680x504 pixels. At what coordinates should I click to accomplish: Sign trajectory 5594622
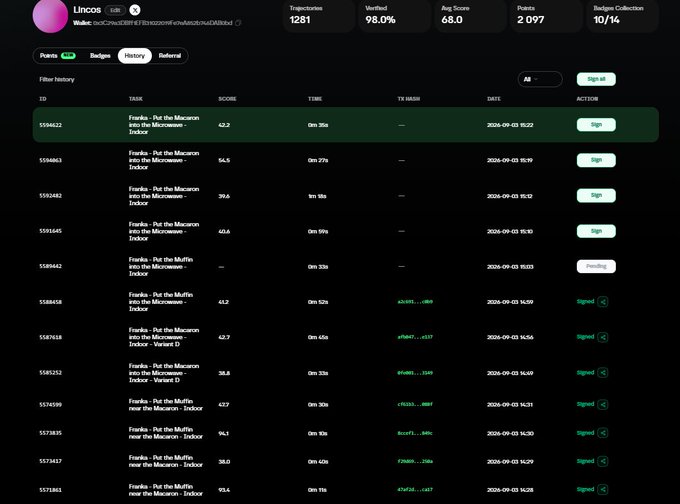click(596, 124)
